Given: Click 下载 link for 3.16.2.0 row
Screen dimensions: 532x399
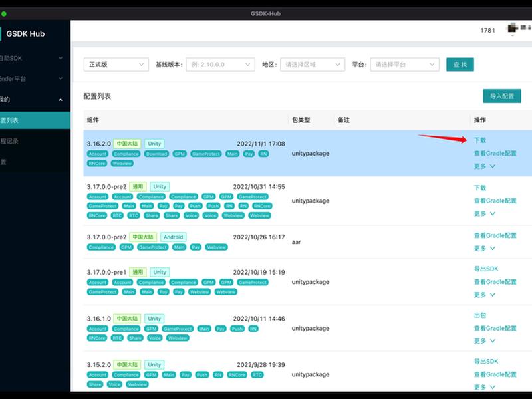Looking at the screenshot, I should [x=479, y=140].
